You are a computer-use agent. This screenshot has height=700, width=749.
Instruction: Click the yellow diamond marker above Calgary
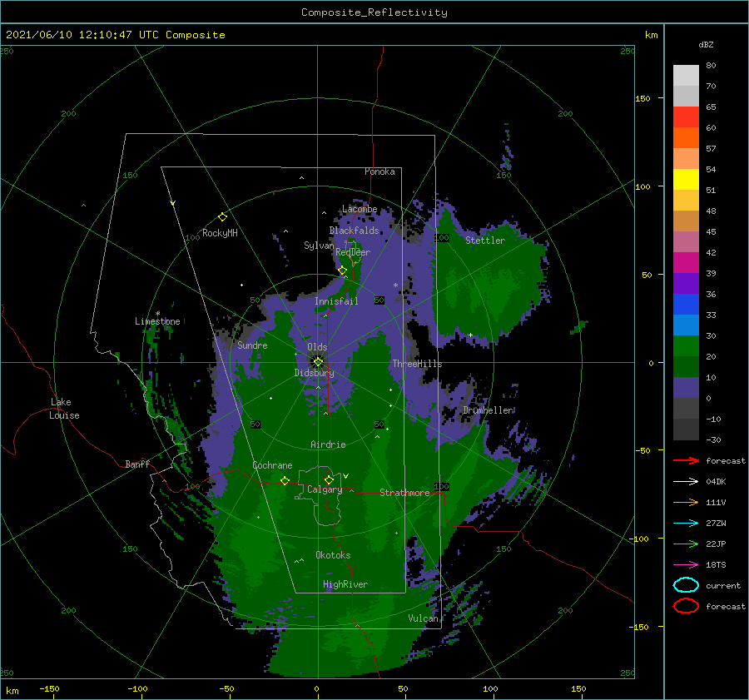coord(329,479)
